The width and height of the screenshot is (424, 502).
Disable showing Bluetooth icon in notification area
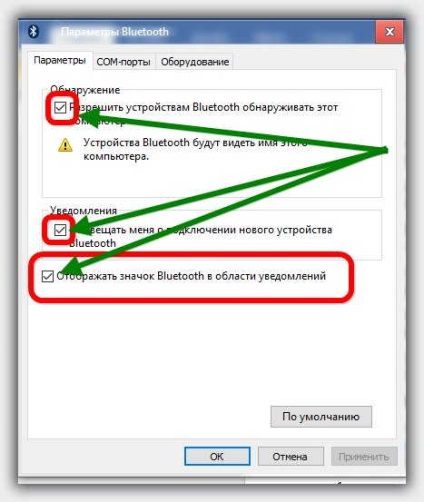pyautogui.click(x=48, y=276)
